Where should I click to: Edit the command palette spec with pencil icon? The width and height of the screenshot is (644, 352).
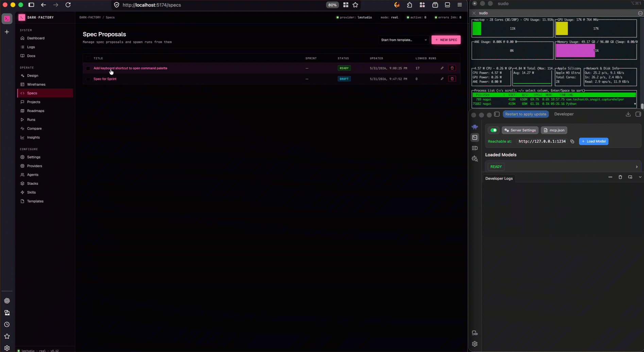pos(442,68)
